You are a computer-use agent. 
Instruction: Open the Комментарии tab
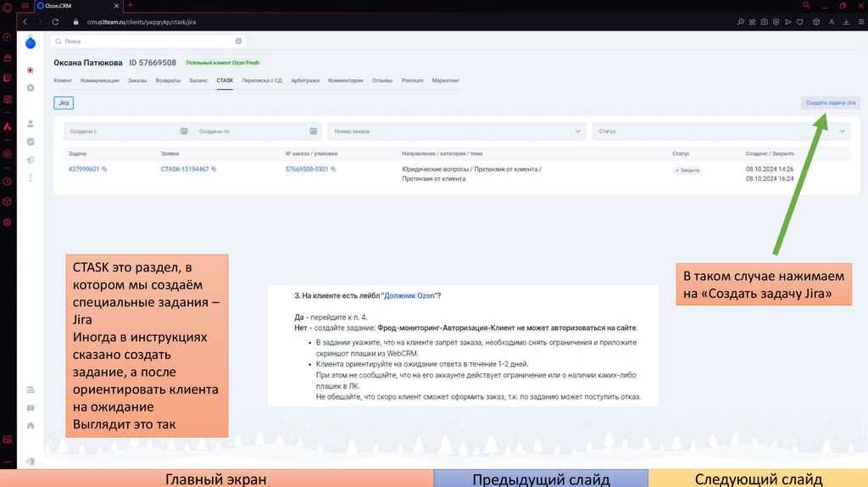pyautogui.click(x=346, y=81)
